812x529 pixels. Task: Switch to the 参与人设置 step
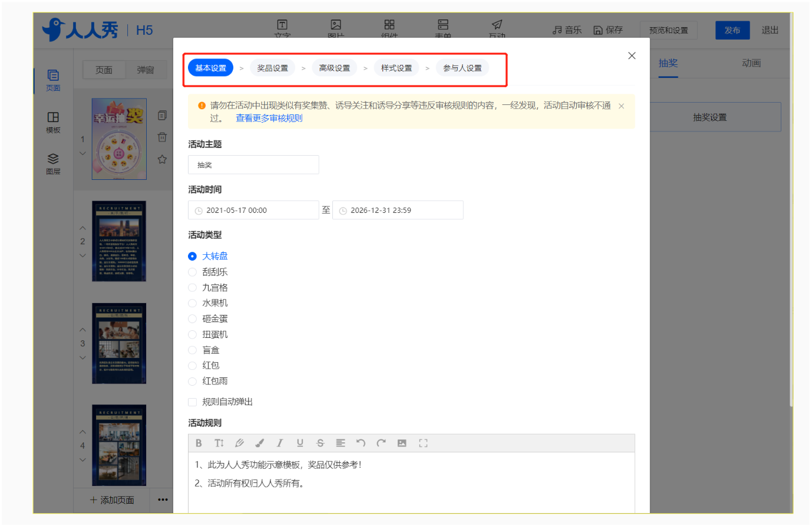coord(463,68)
